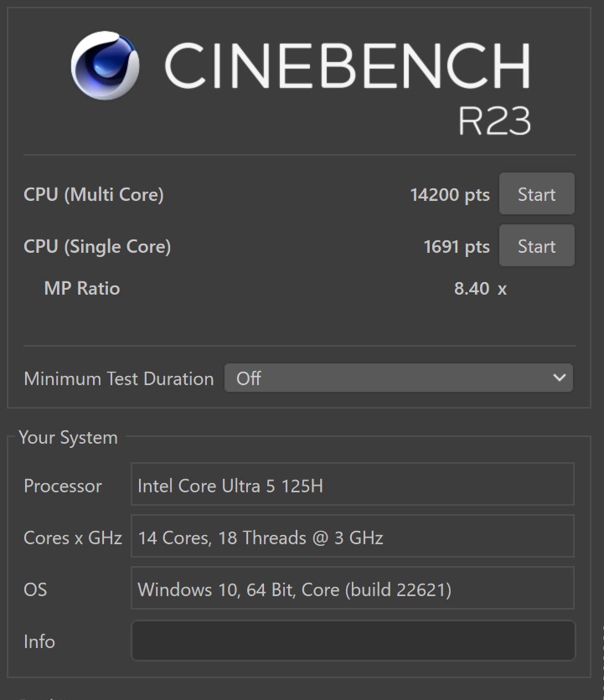This screenshot has width=604, height=700.
Task: Click the MP Ratio label
Action: (x=82, y=288)
